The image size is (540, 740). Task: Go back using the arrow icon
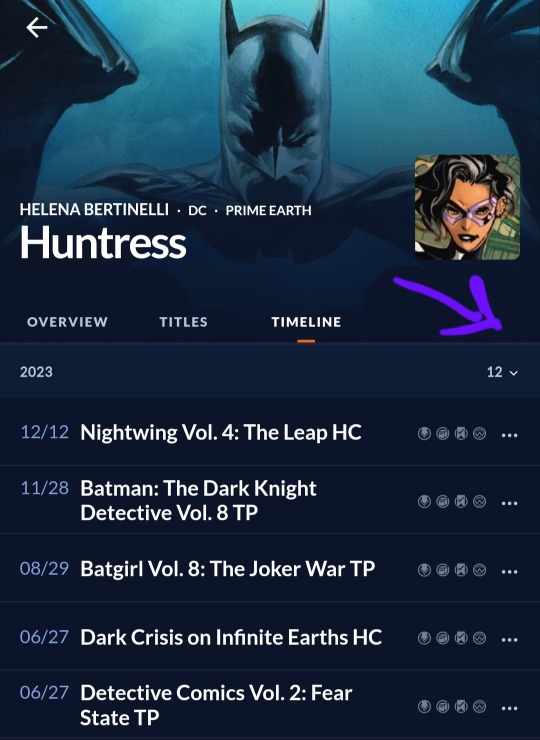(x=37, y=27)
